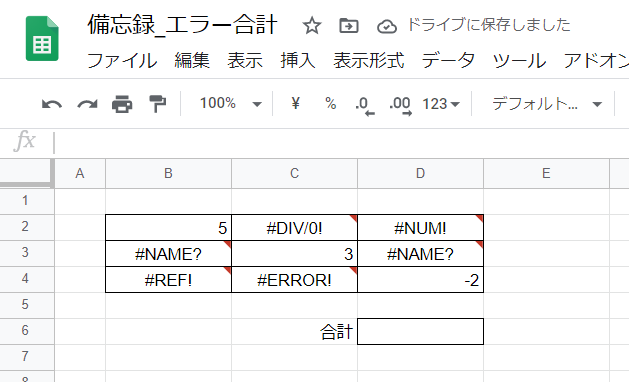The height and width of the screenshot is (382, 629).
Task: Open the アドオン menu
Action: 596,61
